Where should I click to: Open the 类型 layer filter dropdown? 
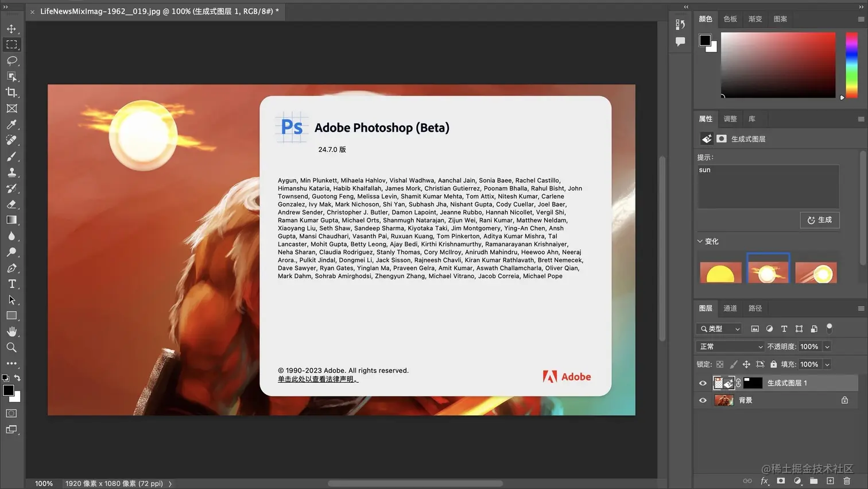point(719,329)
